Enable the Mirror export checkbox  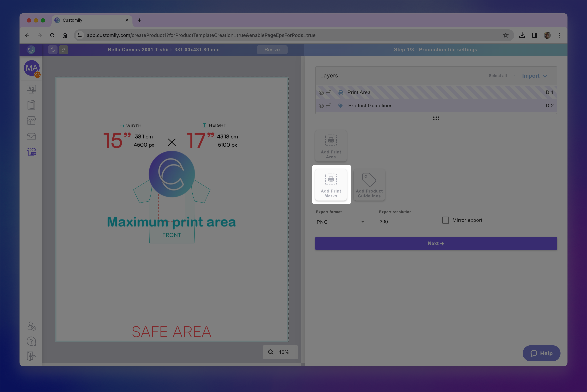[445, 220]
